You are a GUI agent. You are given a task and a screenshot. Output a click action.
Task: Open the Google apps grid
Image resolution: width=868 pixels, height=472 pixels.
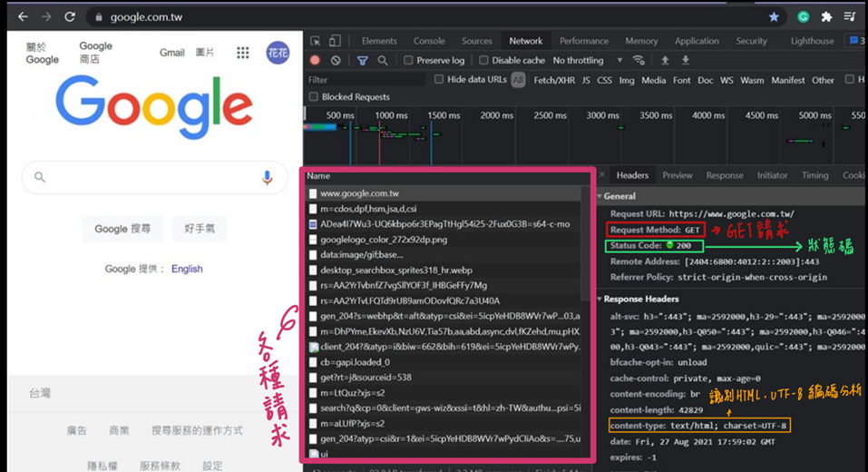[242, 53]
